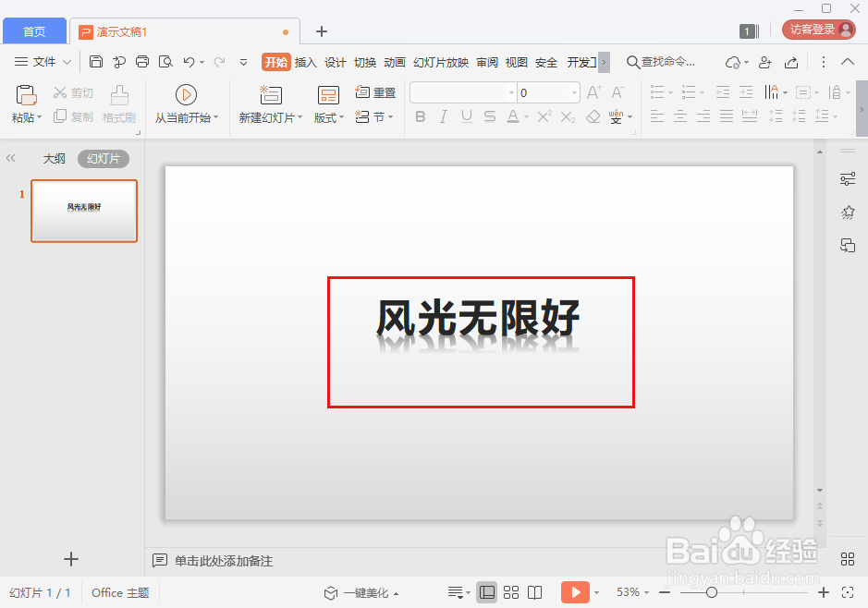The image size is (868, 608).
Task: Toggle underline formatting
Action: [x=466, y=116]
